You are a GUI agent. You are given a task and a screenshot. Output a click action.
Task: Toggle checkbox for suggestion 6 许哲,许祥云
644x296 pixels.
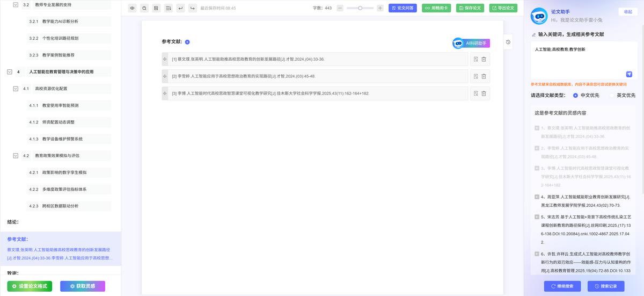537,254
